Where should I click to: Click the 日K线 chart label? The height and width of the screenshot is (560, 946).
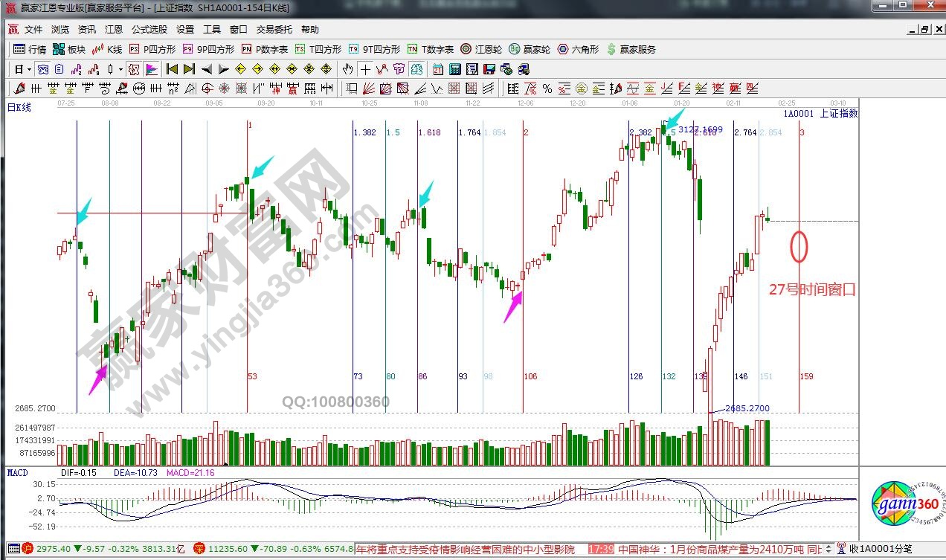click(x=19, y=108)
